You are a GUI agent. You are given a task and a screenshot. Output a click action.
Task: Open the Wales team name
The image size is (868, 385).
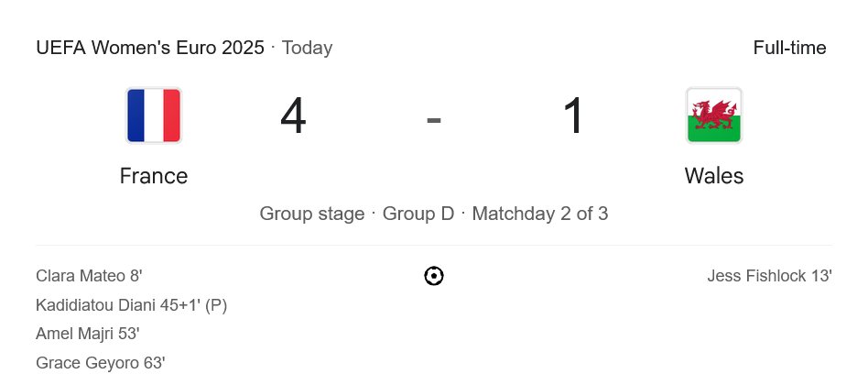click(x=713, y=176)
